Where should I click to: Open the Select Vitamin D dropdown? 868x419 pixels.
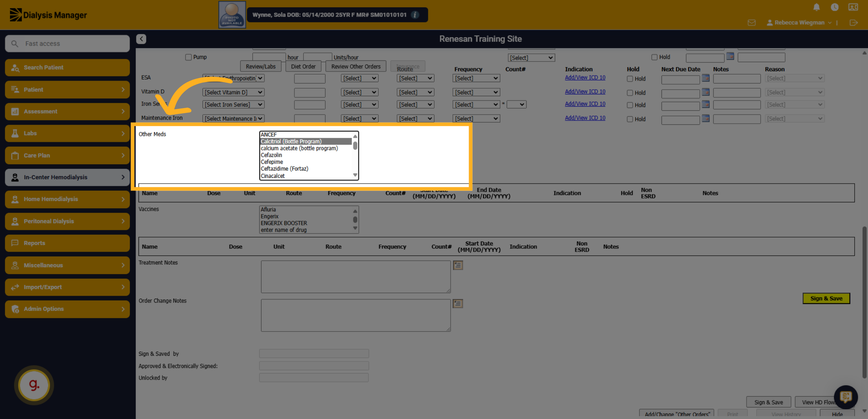tap(234, 92)
